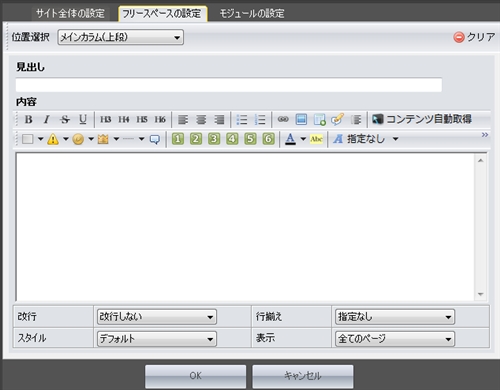Image resolution: width=500 pixels, height=390 pixels.
Task: Open the warning icon dropdown arrow
Action: (66, 139)
